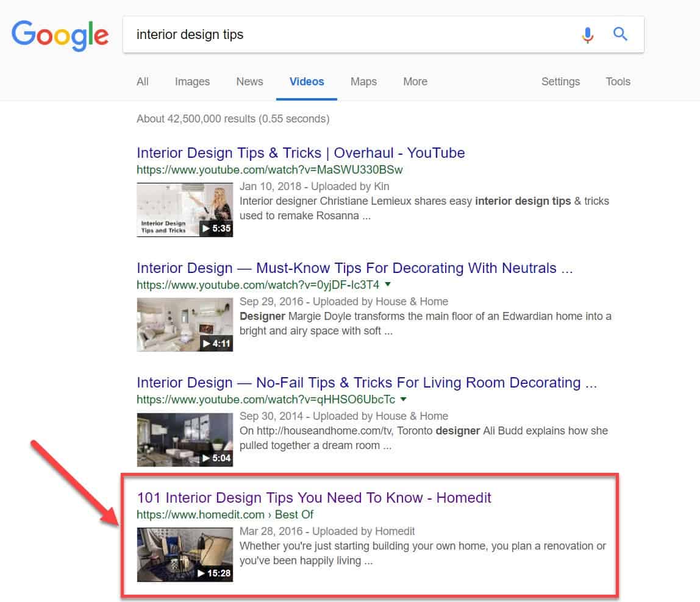Switch to the All tab
Image resolution: width=700 pixels, height=602 pixels.
click(143, 82)
